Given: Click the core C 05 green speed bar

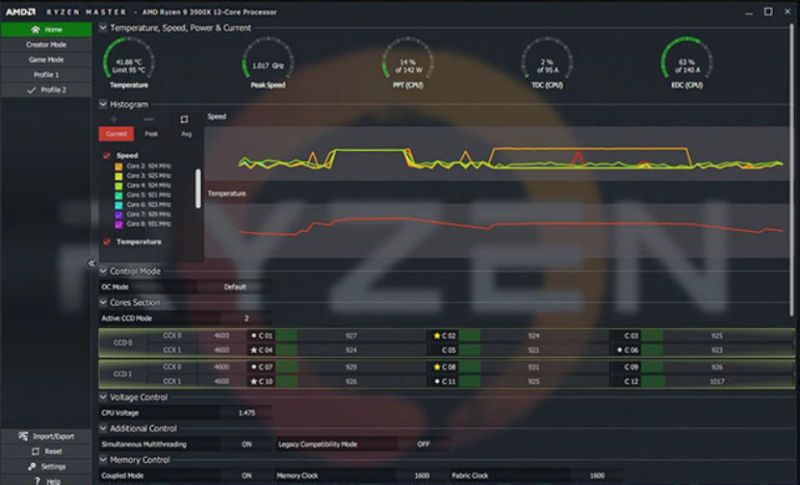Looking at the screenshot, I should 469,350.
